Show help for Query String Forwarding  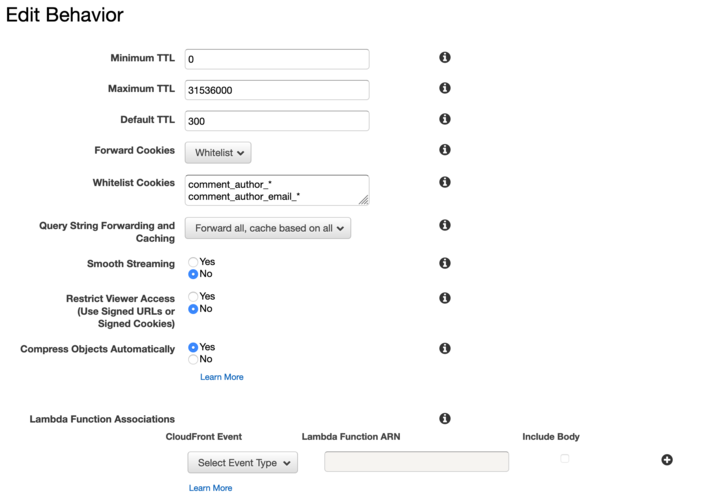click(x=445, y=225)
